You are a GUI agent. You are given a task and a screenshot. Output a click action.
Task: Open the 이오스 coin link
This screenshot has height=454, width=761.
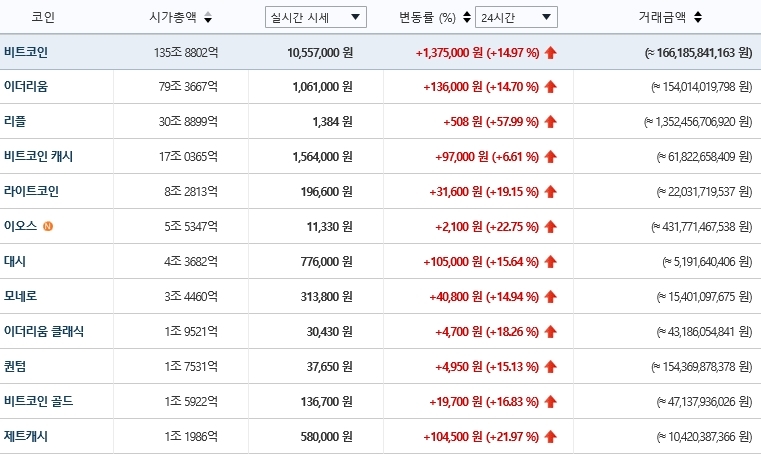point(20,226)
